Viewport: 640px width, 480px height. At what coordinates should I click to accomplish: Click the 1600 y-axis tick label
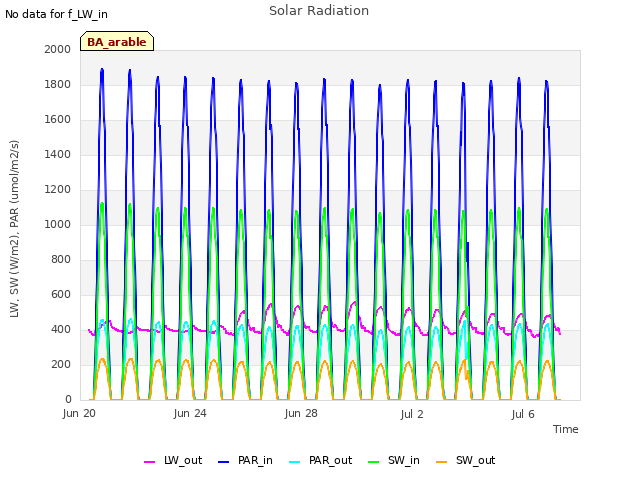(x=58, y=120)
